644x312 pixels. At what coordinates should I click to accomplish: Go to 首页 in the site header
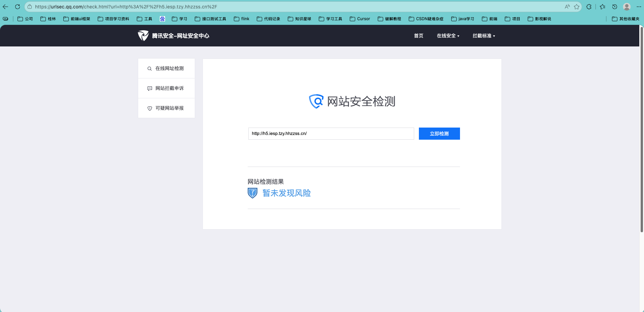(419, 36)
